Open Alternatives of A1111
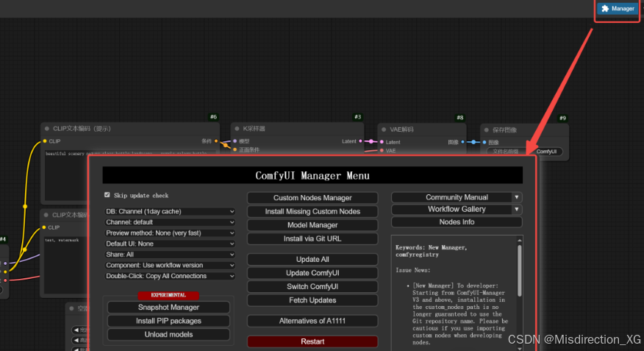 (312, 321)
